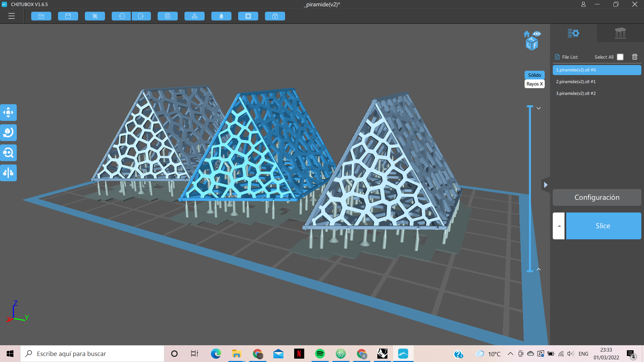Click the Redo toolbar icon
The width and height of the screenshot is (644, 362).
click(141, 16)
